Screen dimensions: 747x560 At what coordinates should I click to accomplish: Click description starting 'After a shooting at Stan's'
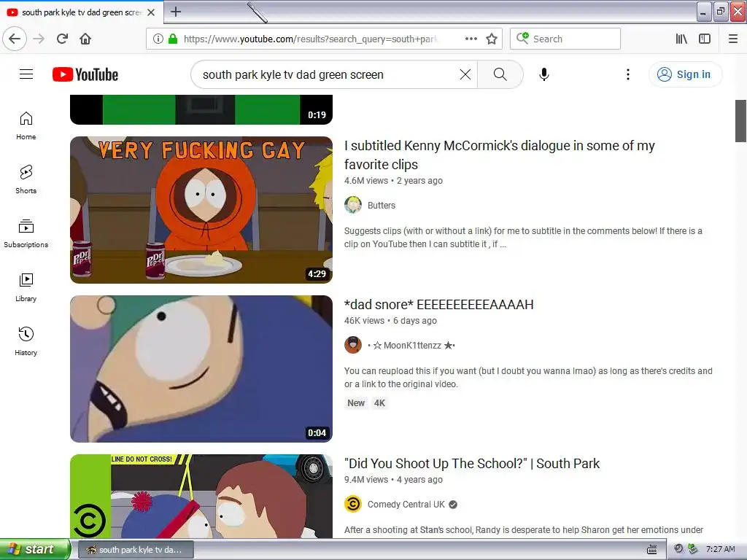[524, 529]
